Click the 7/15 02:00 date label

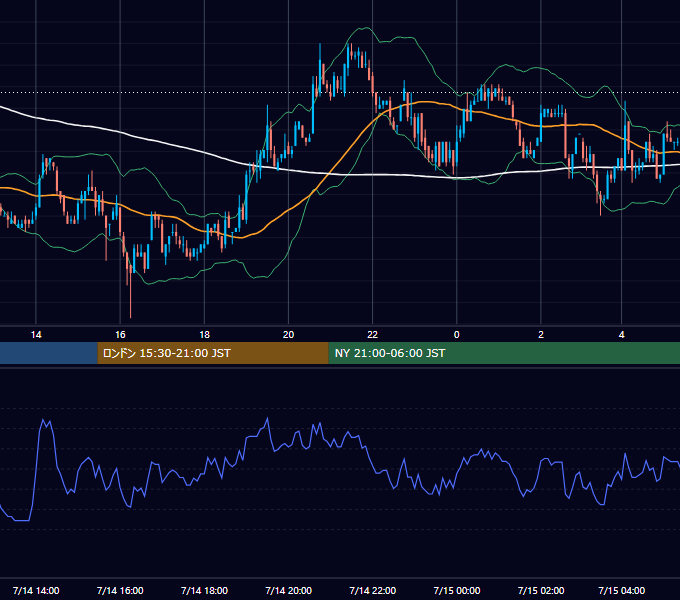541,590
